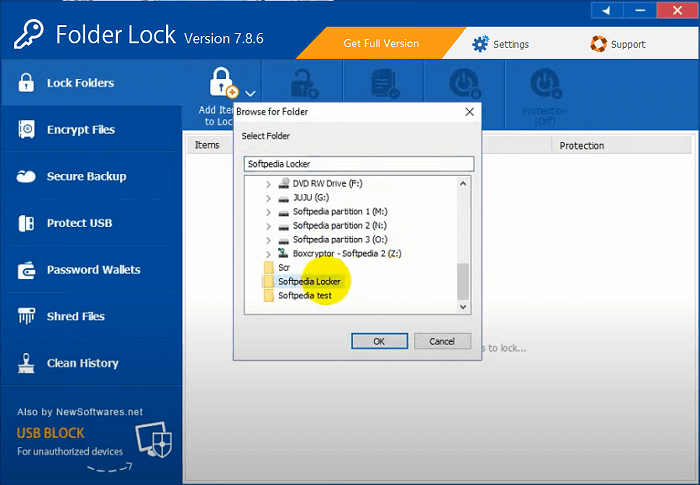Select the Softpedia test folder
The height and width of the screenshot is (485, 700).
click(304, 296)
